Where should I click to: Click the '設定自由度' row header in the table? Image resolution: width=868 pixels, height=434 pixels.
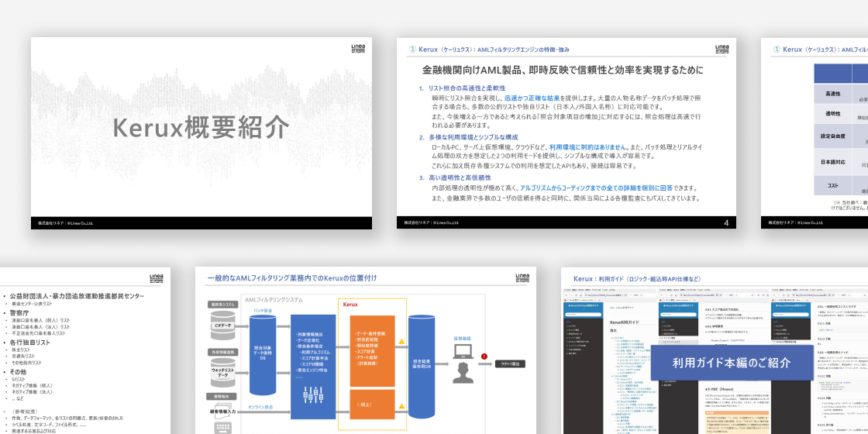coord(833,136)
